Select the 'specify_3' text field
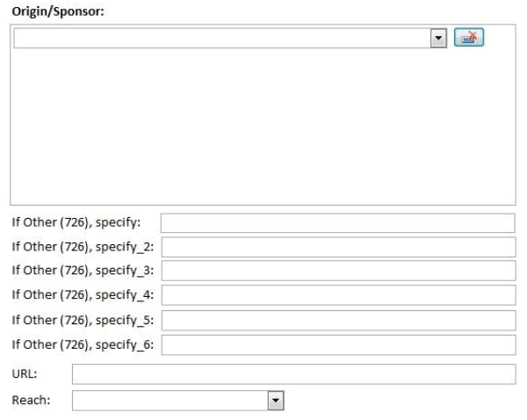Image resolution: width=527 pixels, height=420 pixels. pyautogui.click(x=338, y=271)
